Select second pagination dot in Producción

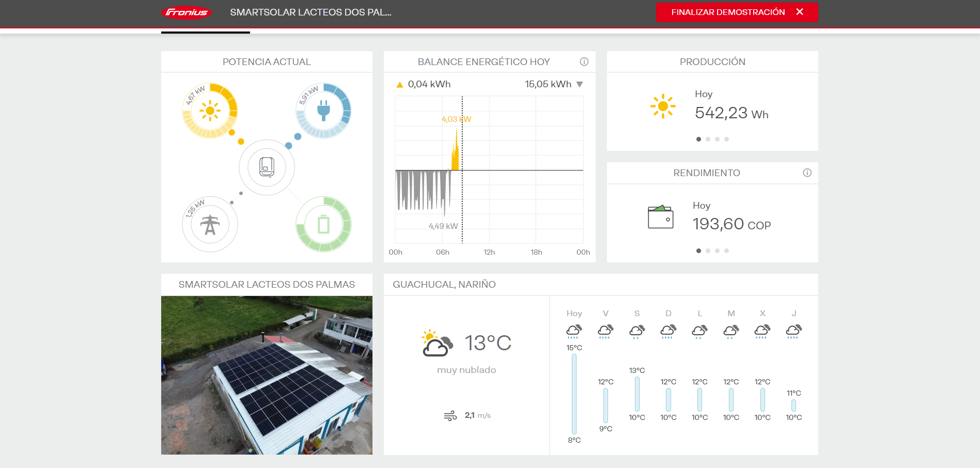click(x=708, y=139)
